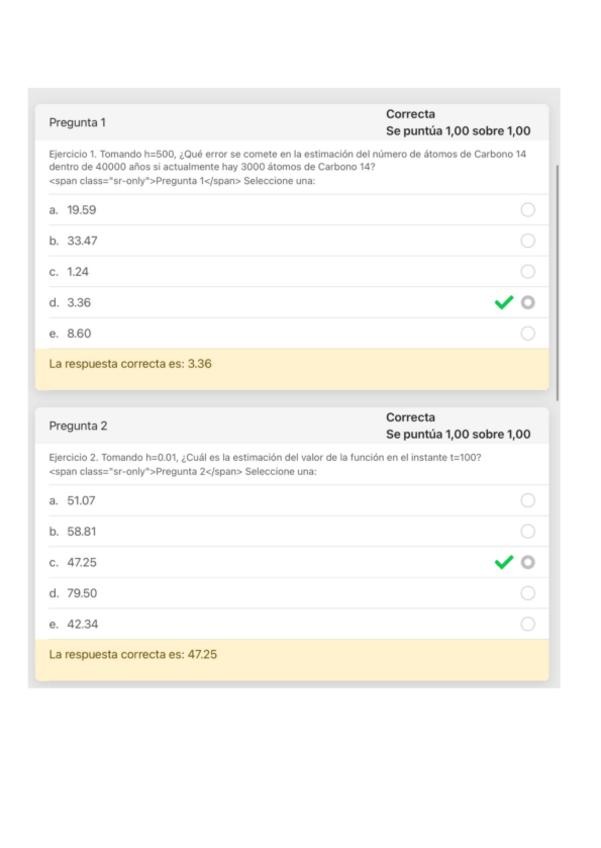Click the Pregunta 2 heading

[77, 425]
